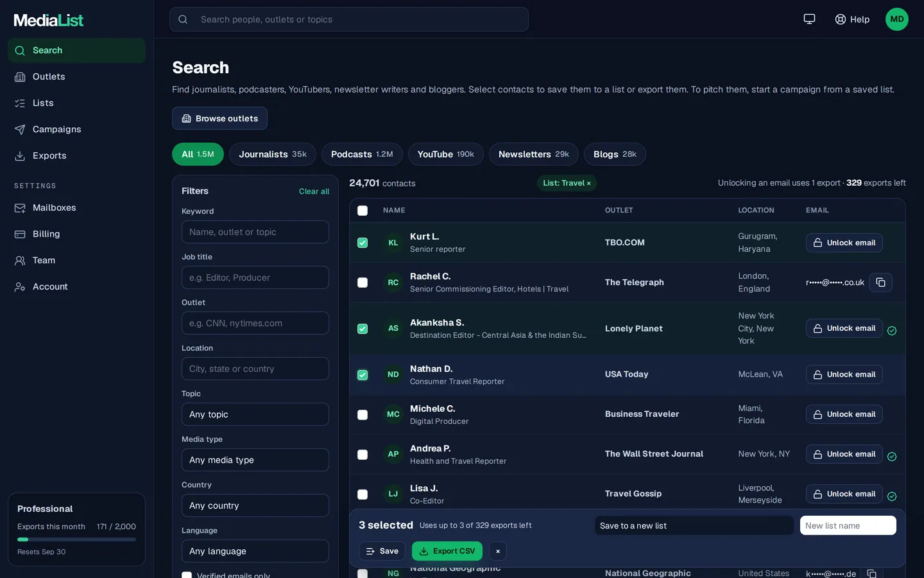Image resolution: width=924 pixels, height=578 pixels.
Task: Unlock email for Nathan D.
Action: pos(844,374)
